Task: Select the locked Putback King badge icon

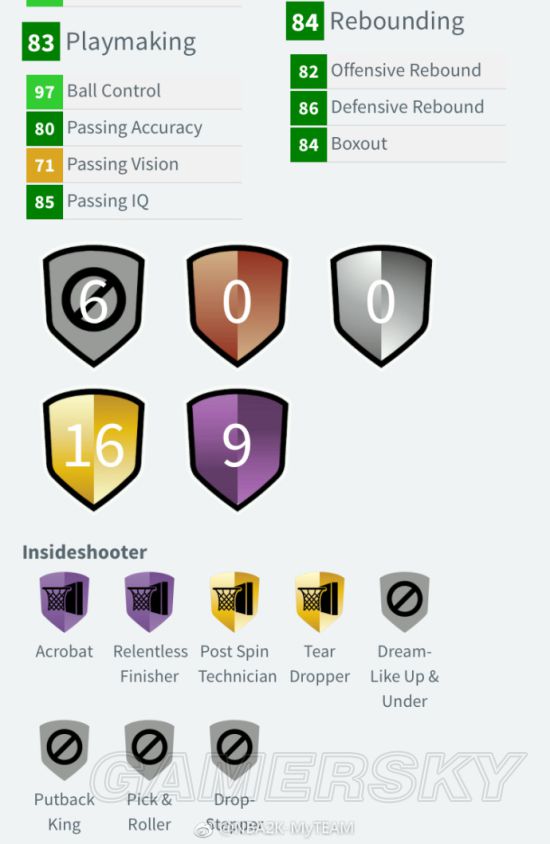Action: pyautogui.click(x=64, y=749)
